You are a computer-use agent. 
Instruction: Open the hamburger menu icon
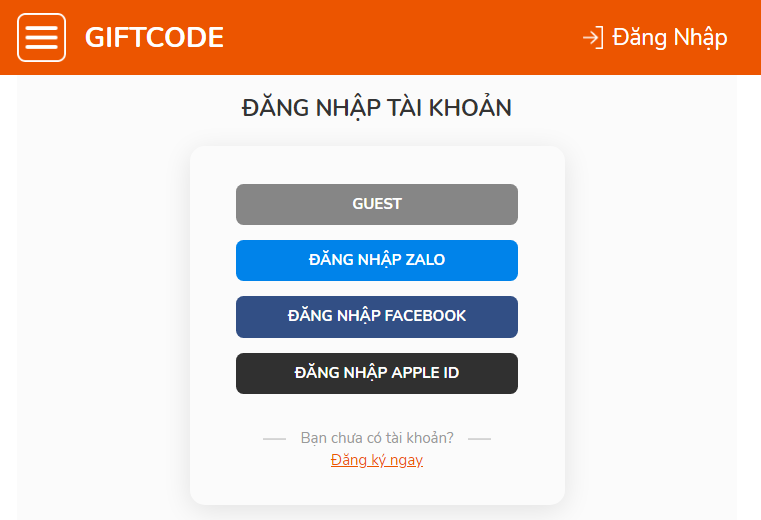click(x=41, y=37)
